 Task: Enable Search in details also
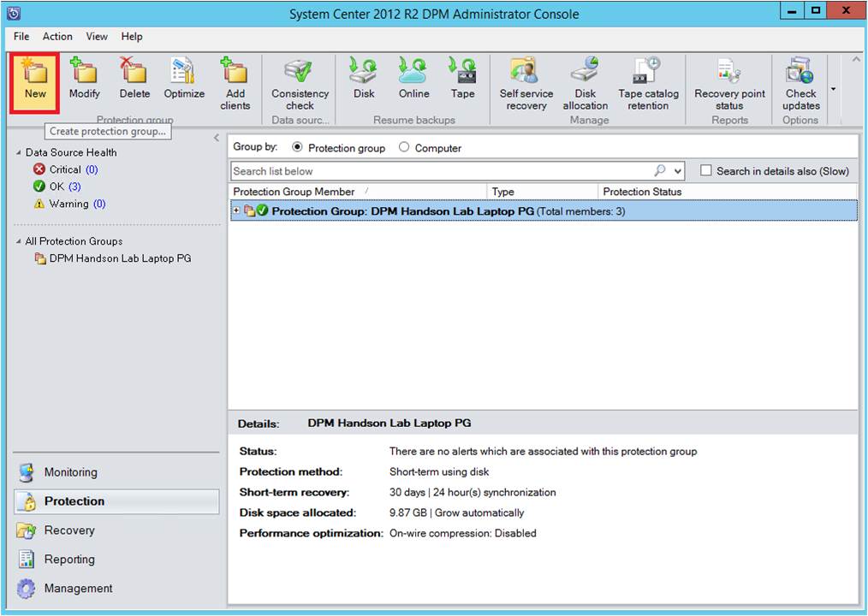[x=706, y=170]
